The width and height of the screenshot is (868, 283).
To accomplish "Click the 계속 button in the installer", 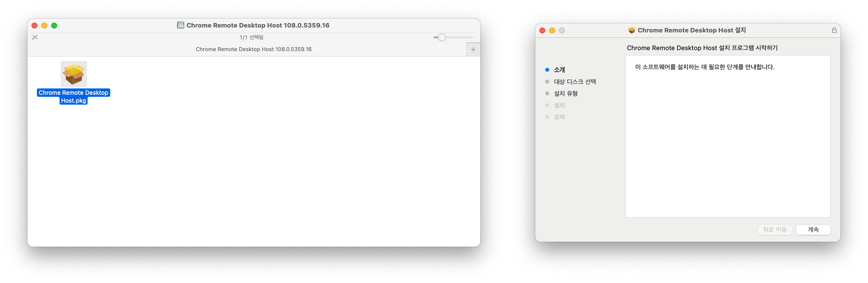I will pyautogui.click(x=813, y=229).
